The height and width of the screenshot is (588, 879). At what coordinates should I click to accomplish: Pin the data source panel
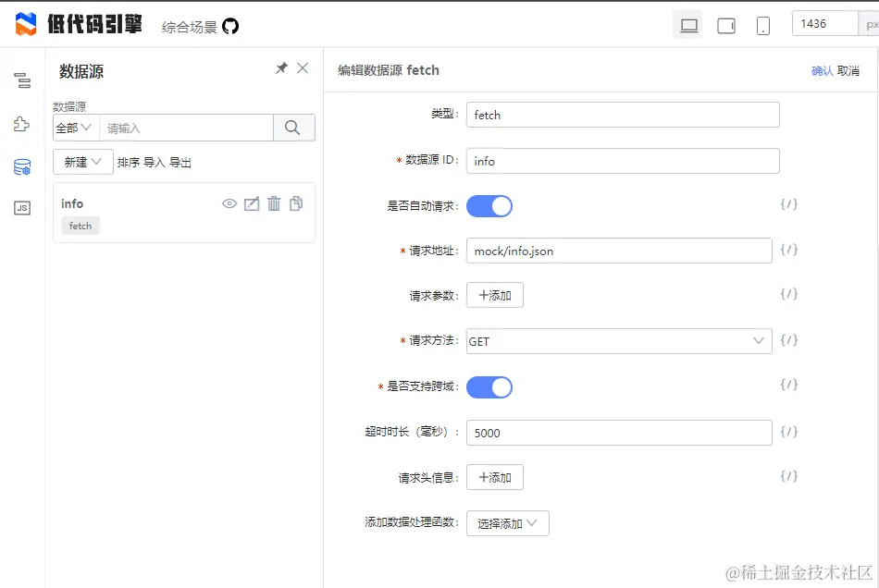pyautogui.click(x=281, y=68)
